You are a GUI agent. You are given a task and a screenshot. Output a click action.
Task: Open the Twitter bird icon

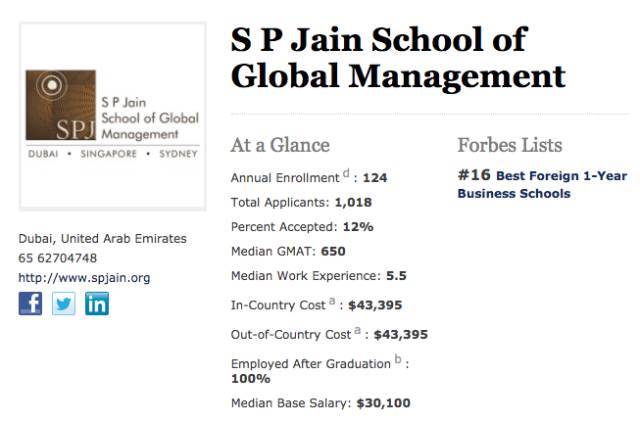click(64, 303)
